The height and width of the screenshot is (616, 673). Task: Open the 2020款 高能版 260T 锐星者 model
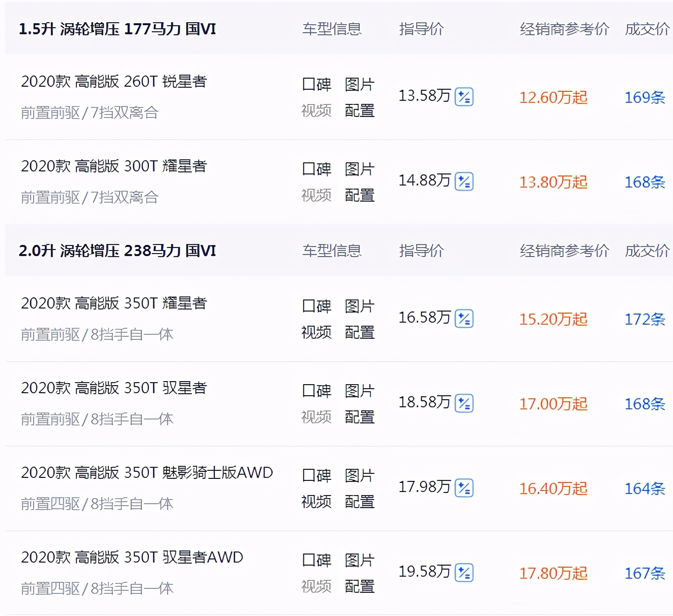[114, 81]
